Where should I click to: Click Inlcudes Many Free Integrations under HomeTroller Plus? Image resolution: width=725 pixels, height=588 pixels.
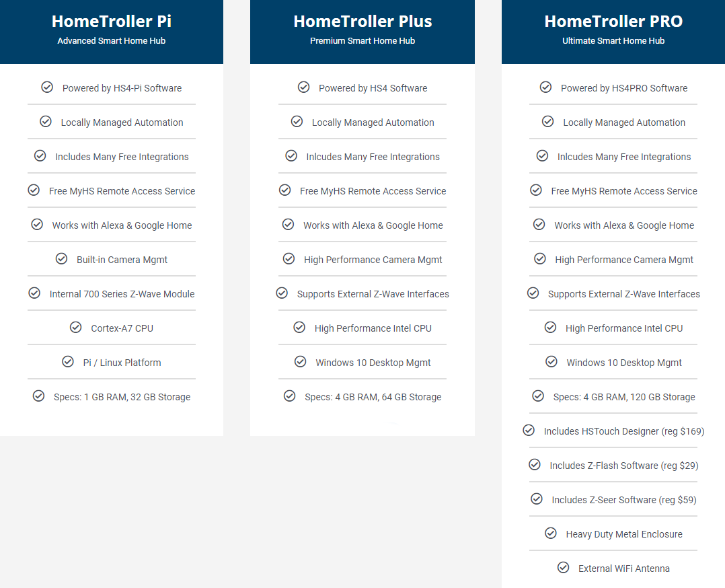pos(373,157)
